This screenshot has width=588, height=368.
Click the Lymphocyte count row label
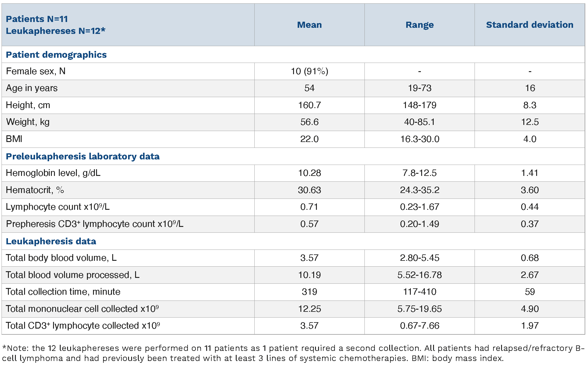58,207
